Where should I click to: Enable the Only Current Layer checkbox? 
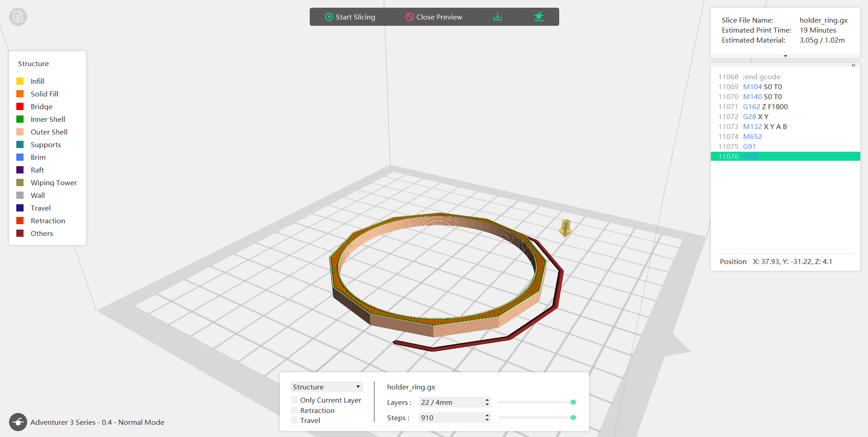click(x=294, y=400)
